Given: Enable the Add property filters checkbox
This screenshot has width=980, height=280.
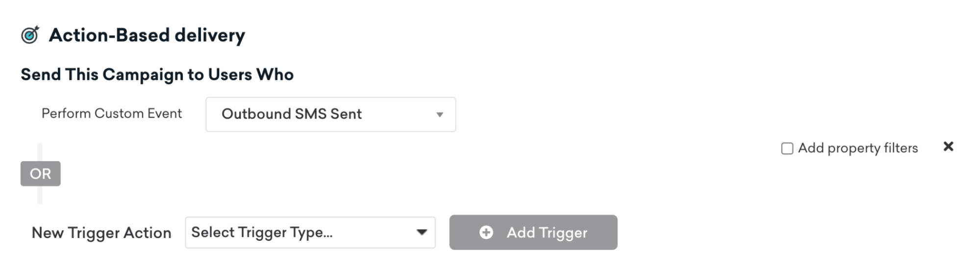Looking at the screenshot, I should (787, 148).
